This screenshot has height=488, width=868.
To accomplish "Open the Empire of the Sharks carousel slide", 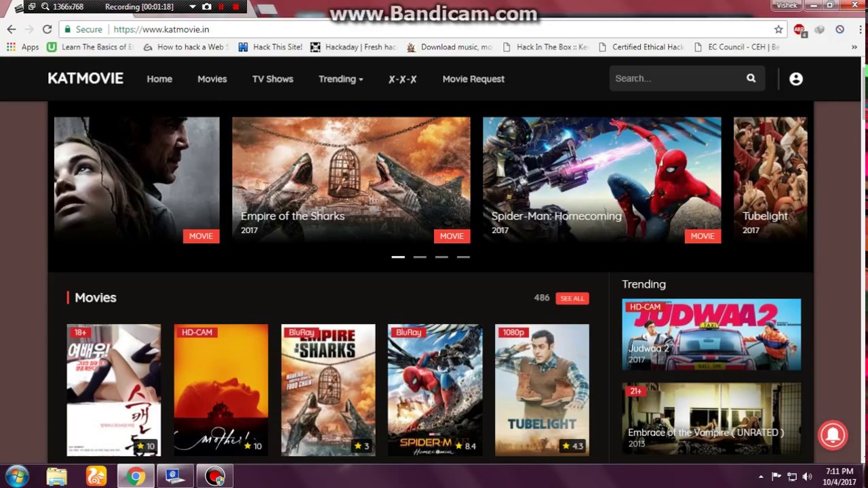I will click(x=351, y=180).
